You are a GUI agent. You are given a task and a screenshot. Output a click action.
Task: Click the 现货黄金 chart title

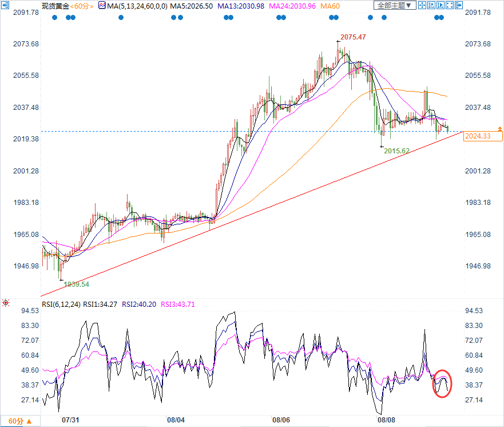coord(55,5)
